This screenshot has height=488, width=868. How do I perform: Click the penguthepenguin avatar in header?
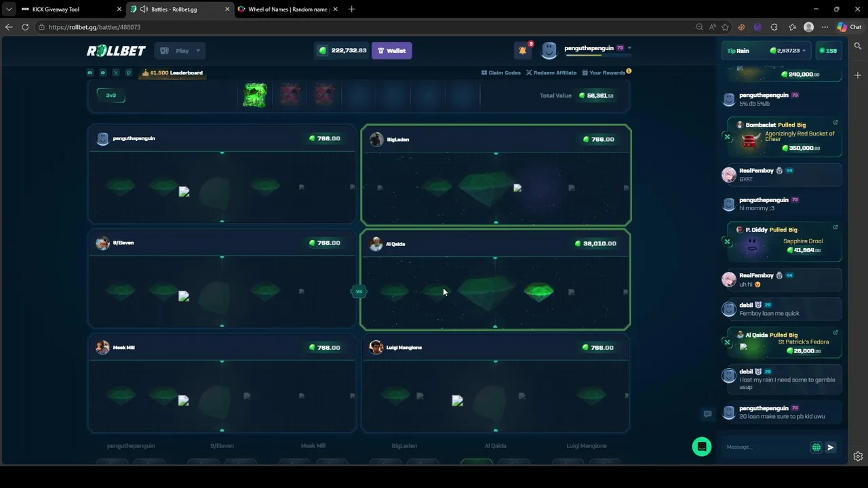point(549,50)
